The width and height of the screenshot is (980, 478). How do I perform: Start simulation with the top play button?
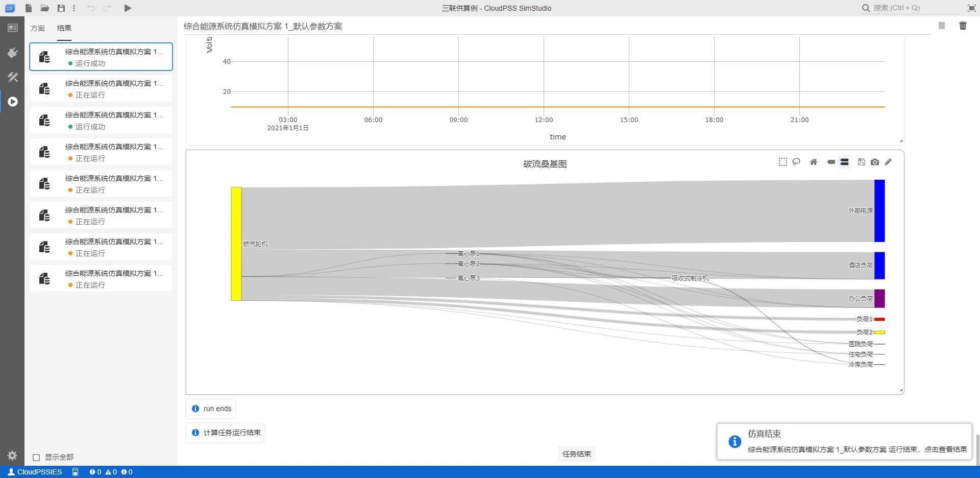pos(128,8)
